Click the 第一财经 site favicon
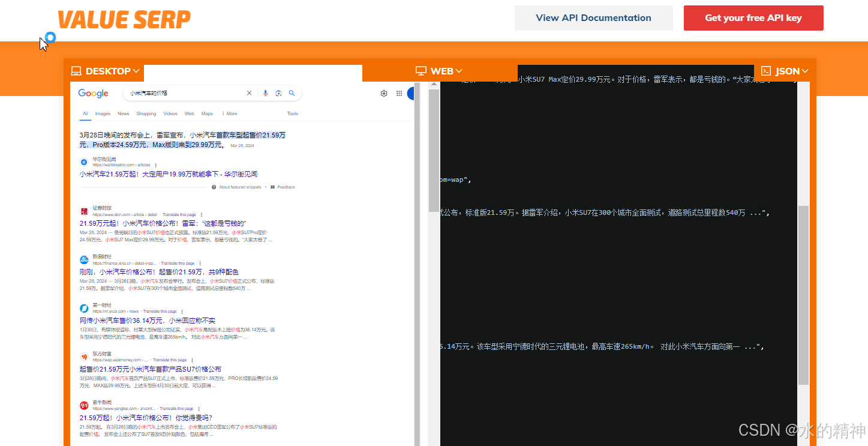Viewport: 868px width, 446px height. 84,308
